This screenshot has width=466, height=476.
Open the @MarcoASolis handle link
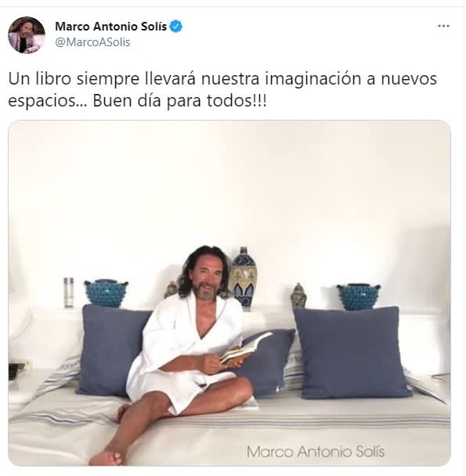point(92,42)
